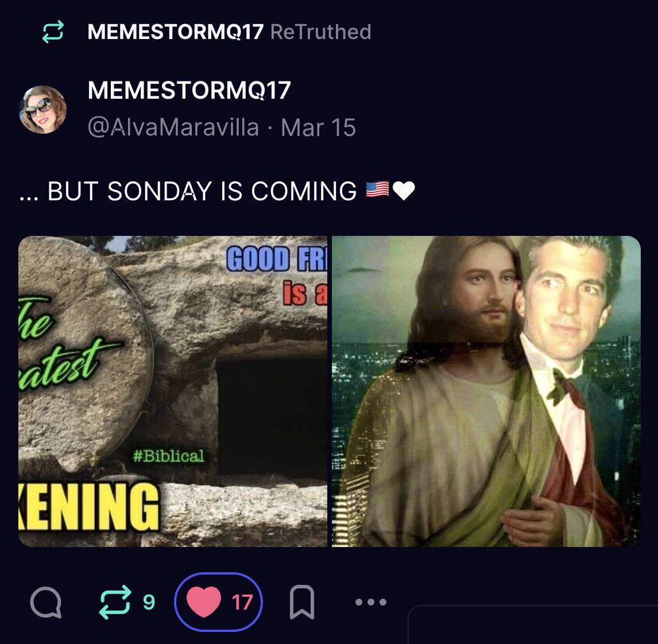658x644 pixels.
Task: Click the white heart emoji in post
Action: click(x=404, y=191)
